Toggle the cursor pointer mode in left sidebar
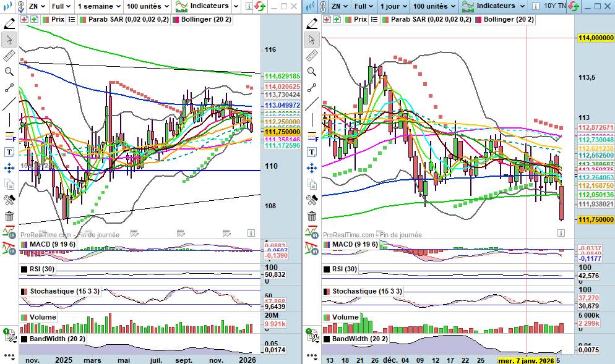Viewport: 615px width, 364px height. click(9, 40)
